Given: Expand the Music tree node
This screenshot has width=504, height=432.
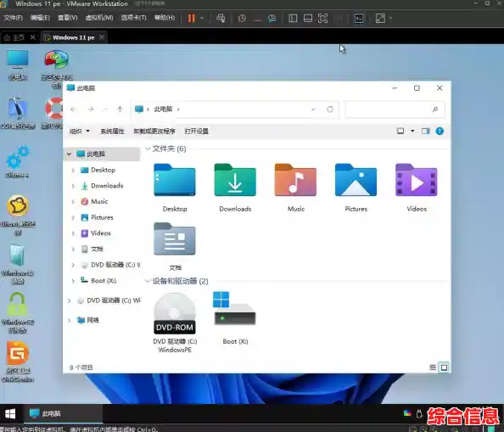Looking at the screenshot, I should tap(73, 201).
